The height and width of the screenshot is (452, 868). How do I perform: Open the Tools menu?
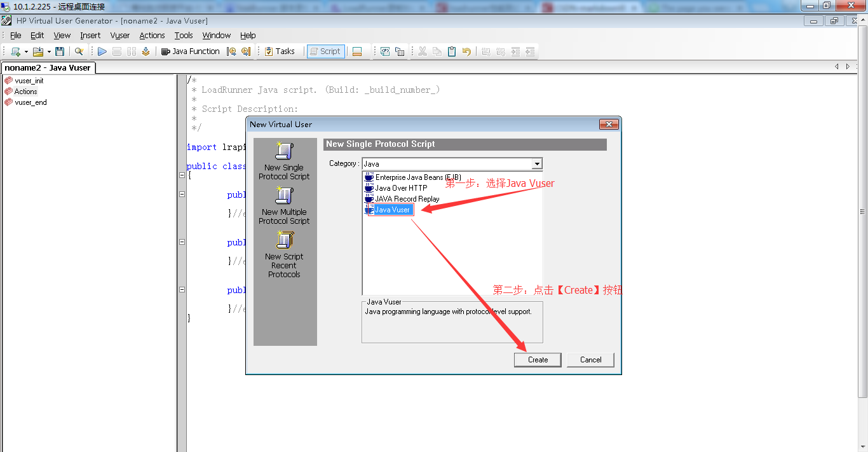(184, 36)
